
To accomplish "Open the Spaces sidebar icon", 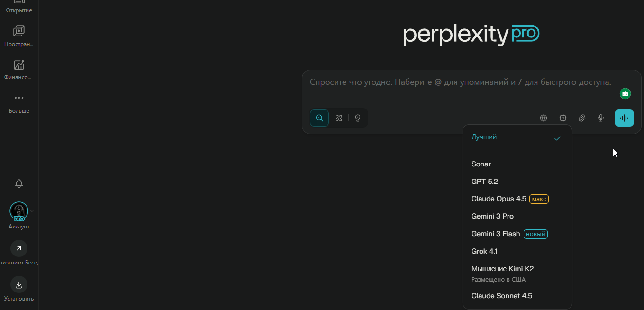I will pyautogui.click(x=19, y=31).
